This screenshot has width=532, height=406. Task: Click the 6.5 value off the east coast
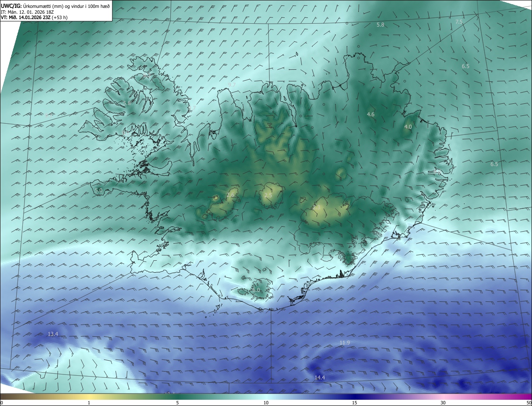coord(494,164)
